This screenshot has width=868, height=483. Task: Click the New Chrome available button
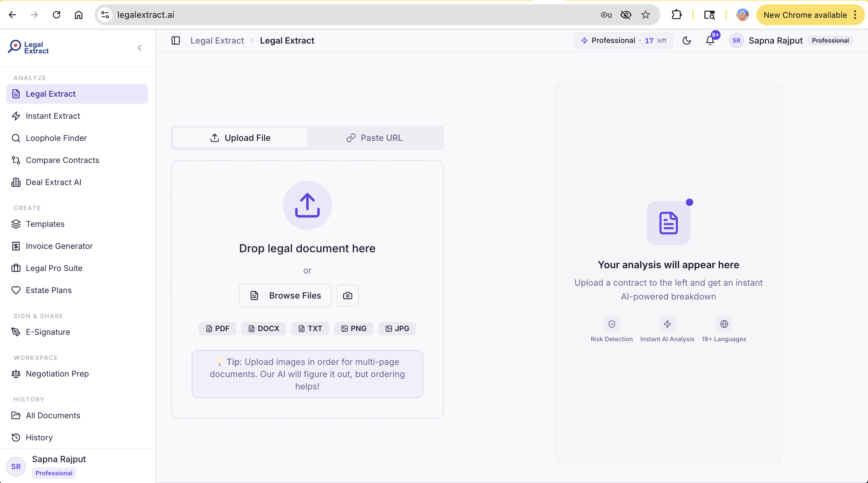810,15
